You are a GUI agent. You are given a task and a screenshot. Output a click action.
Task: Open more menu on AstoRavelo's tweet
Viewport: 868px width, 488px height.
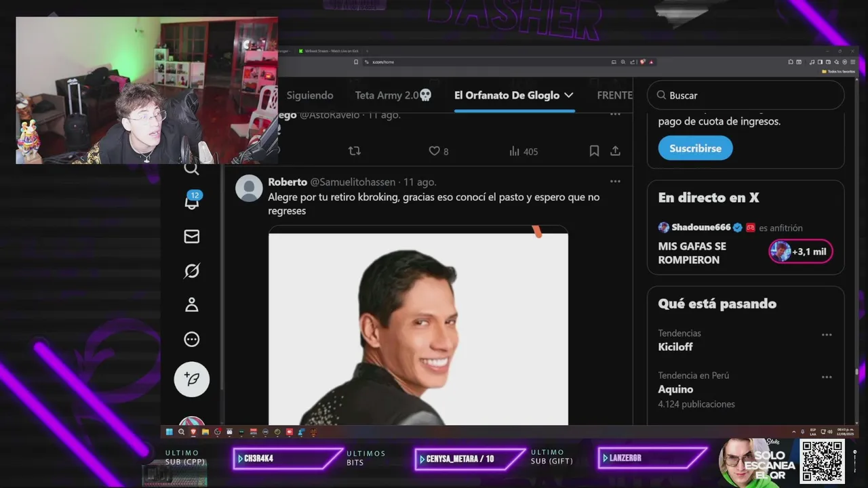click(615, 114)
